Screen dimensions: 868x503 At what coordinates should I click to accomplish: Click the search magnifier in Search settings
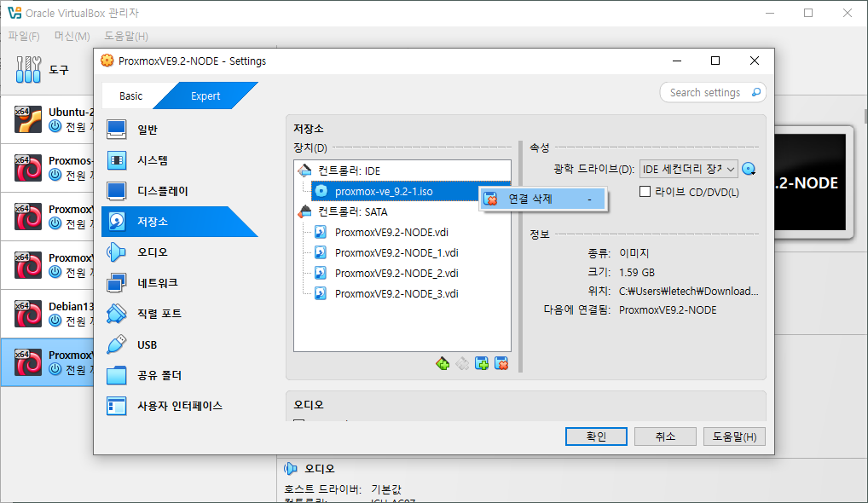coord(756,92)
